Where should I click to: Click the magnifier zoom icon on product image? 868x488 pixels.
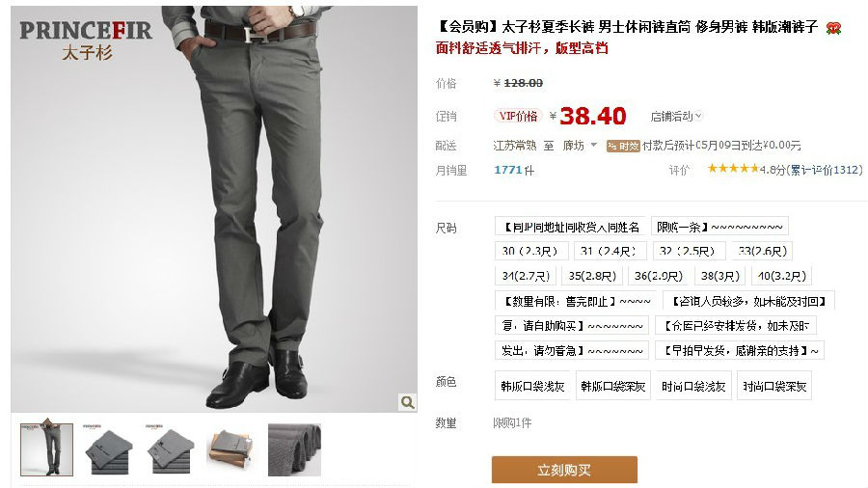407,402
